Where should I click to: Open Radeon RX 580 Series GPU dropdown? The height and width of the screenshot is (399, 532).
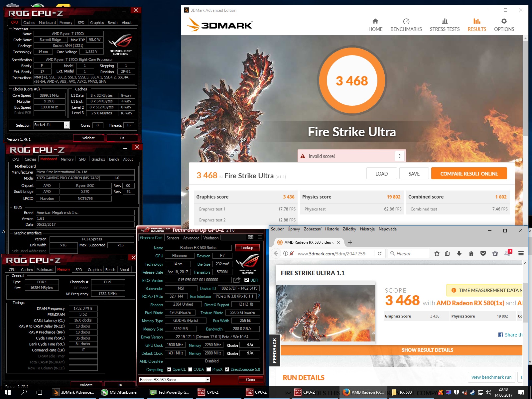coord(207,379)
